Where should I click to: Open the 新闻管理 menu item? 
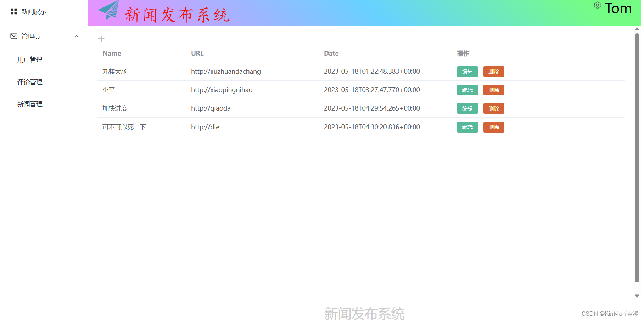coord(29,104)
